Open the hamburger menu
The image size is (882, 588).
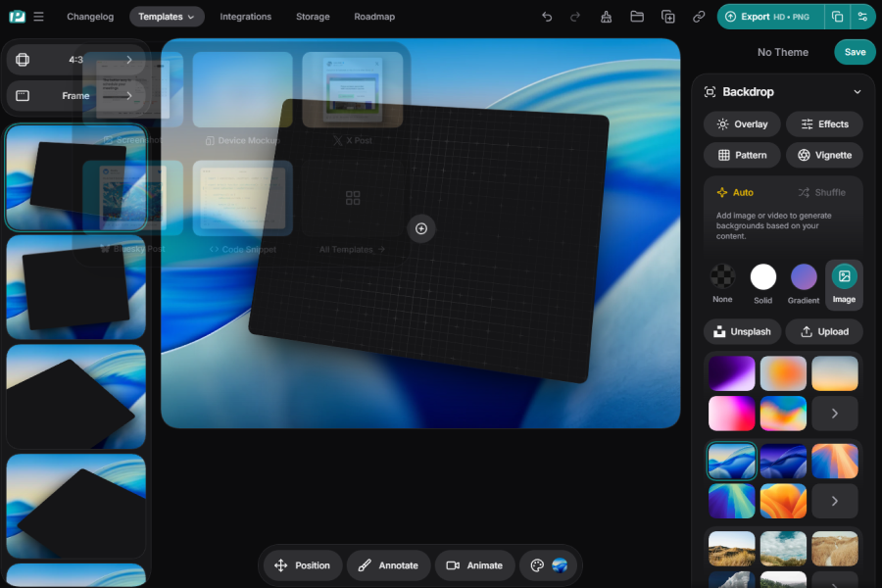(38, 17)
